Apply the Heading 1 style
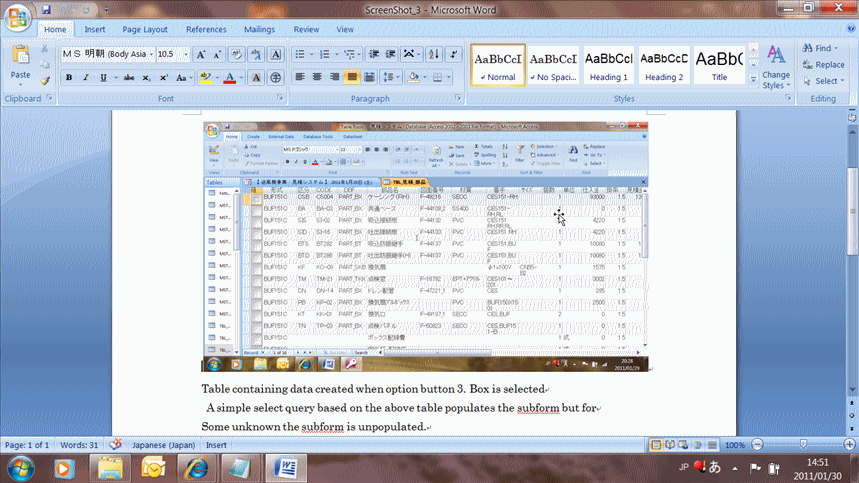Screen dimensions: 859x483 coord(609,65)
